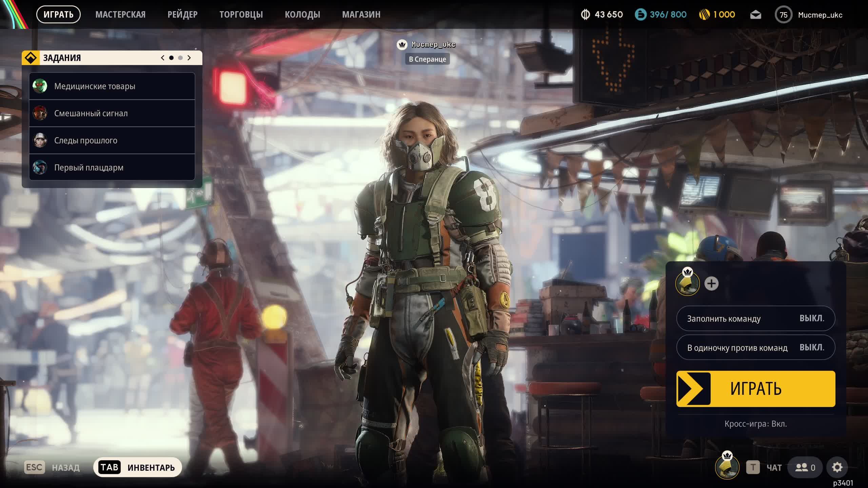The image size is (868, 488).
Task: Click the settings gear icon
Action: pos(837,468)
